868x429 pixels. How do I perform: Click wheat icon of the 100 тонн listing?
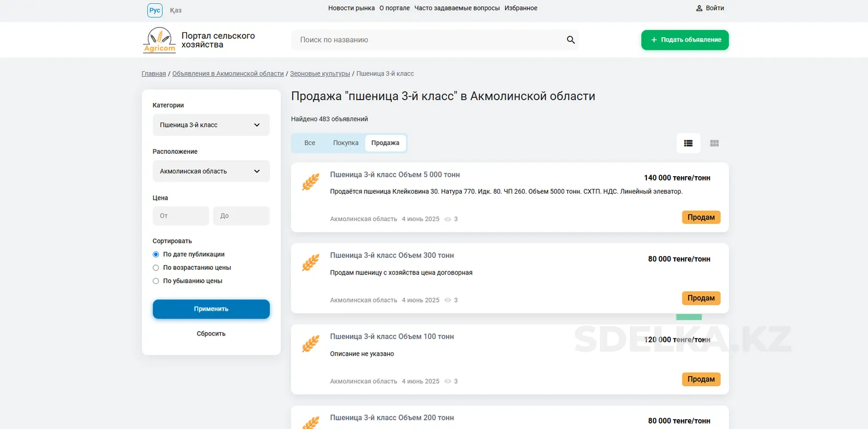point(310,344)
